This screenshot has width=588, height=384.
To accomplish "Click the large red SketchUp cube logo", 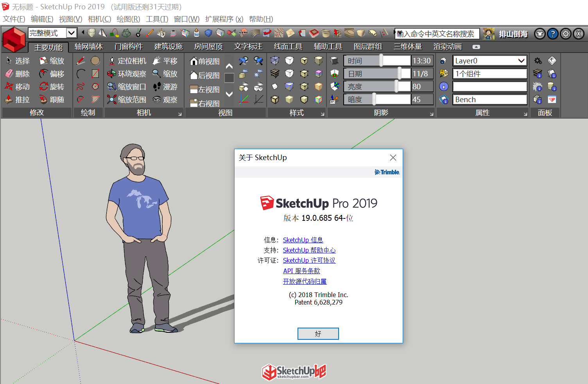I will [14, 40].
